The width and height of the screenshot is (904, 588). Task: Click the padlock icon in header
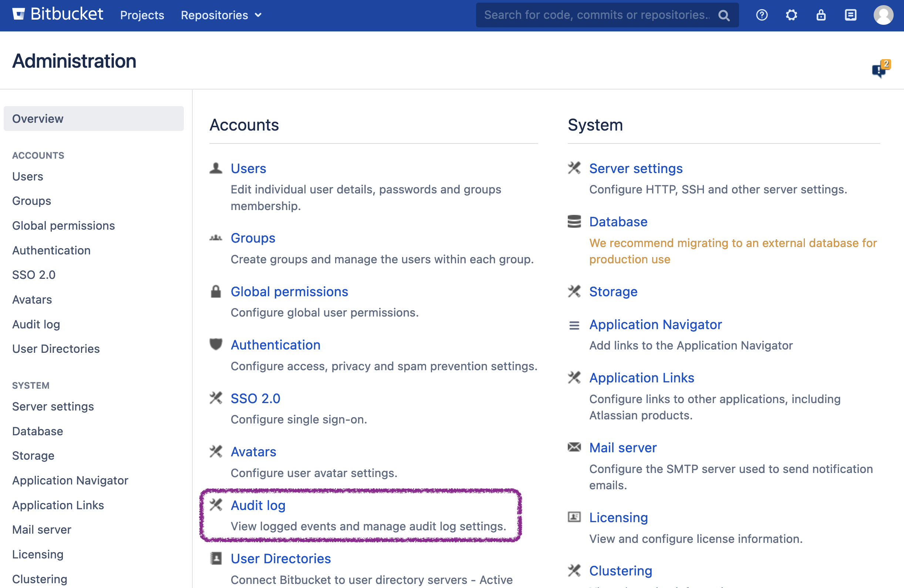(x=821, y=15)
